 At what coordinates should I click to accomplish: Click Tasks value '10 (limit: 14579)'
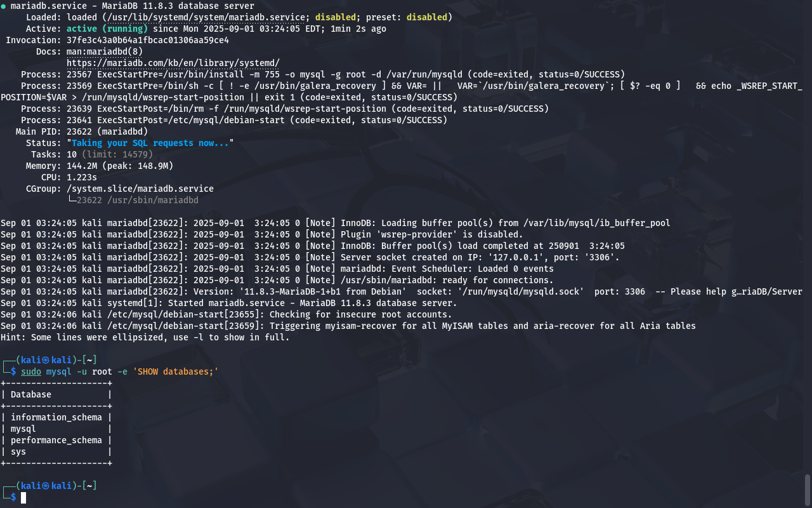click(110, 154)
